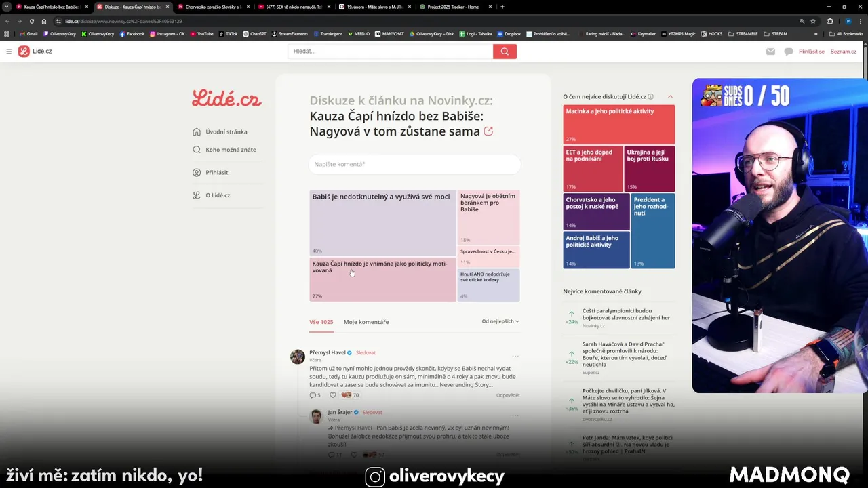Follow Přemysl Havel via Sledovat
Image resolution: width=868 pixels, height=488 pixels.
point(366,352)
